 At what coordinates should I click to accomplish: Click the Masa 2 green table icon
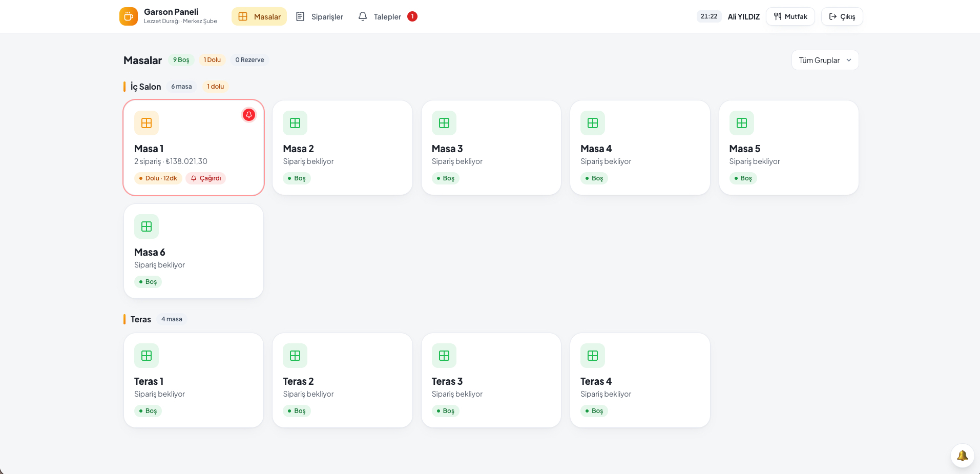295,123
